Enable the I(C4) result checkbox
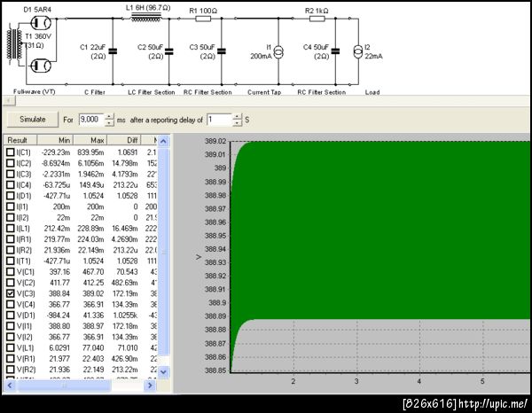 coord(11,185)
